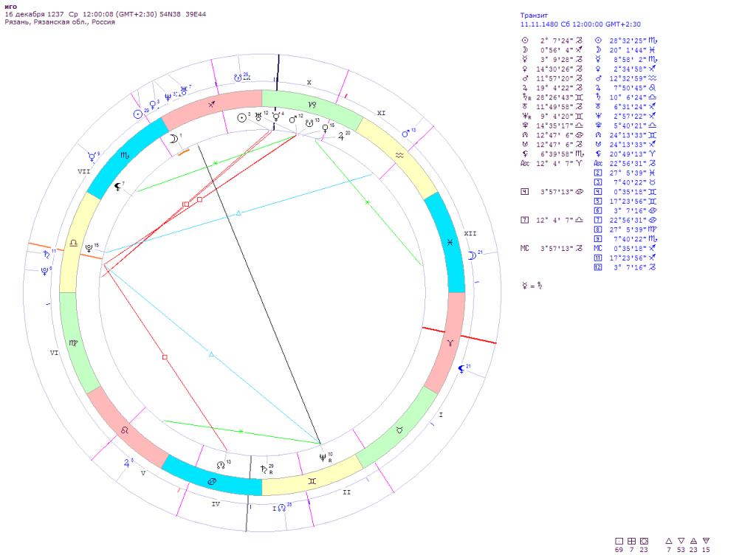756x555 pixels.
Task: Click the pink Aries zodiac segment
Action: pyautogui.click(x=450, y=344)
